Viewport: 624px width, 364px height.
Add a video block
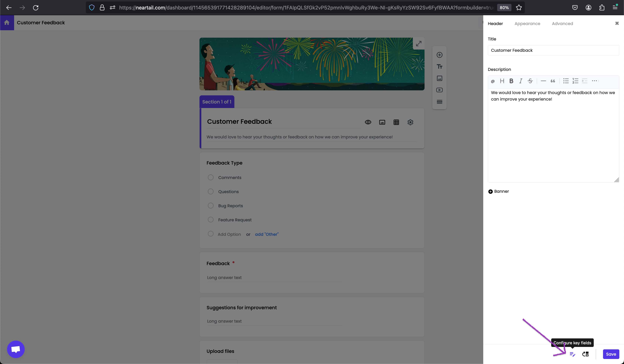[x=439, y=90]
